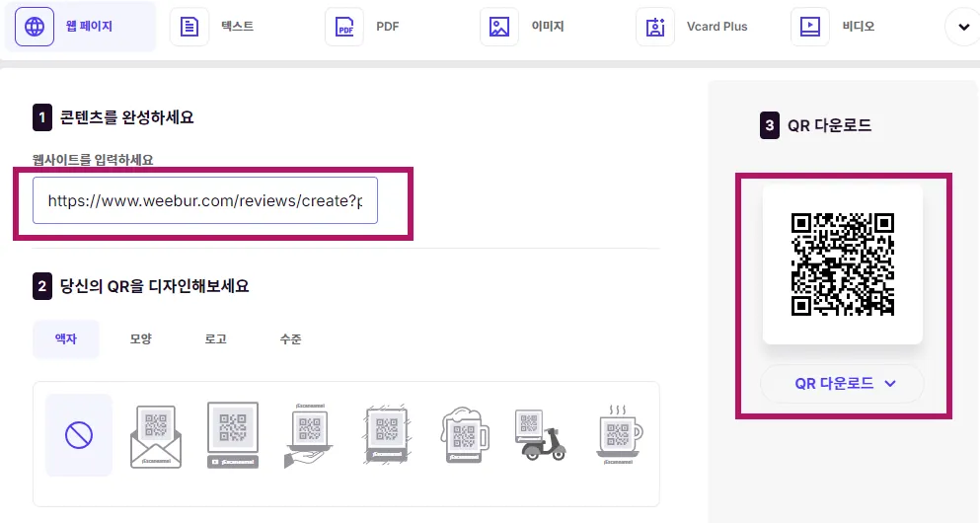Select the Vcard Plus type label
The image size is (980, 523).
point(716,27)
